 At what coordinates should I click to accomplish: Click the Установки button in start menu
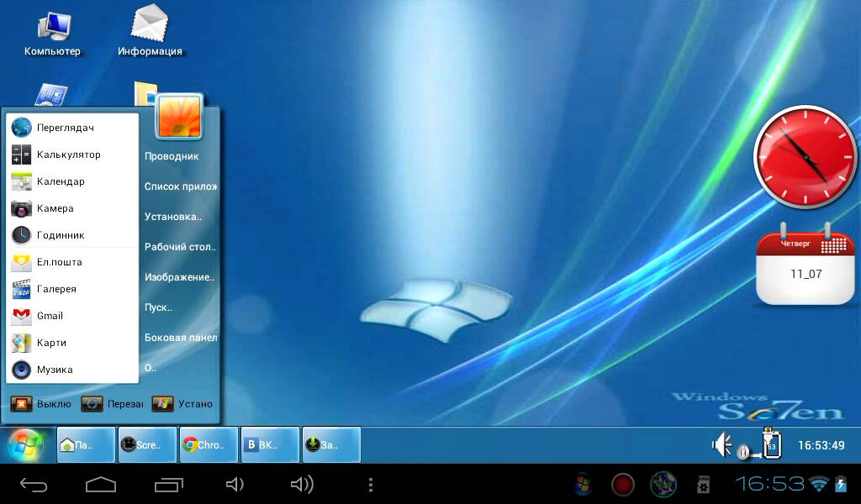182,404
